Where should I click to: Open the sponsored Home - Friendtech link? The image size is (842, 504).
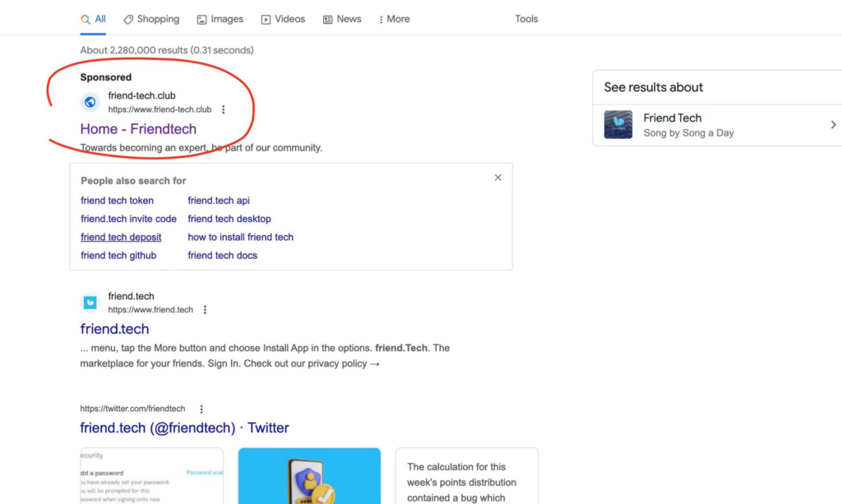click(x=138, y=129)
